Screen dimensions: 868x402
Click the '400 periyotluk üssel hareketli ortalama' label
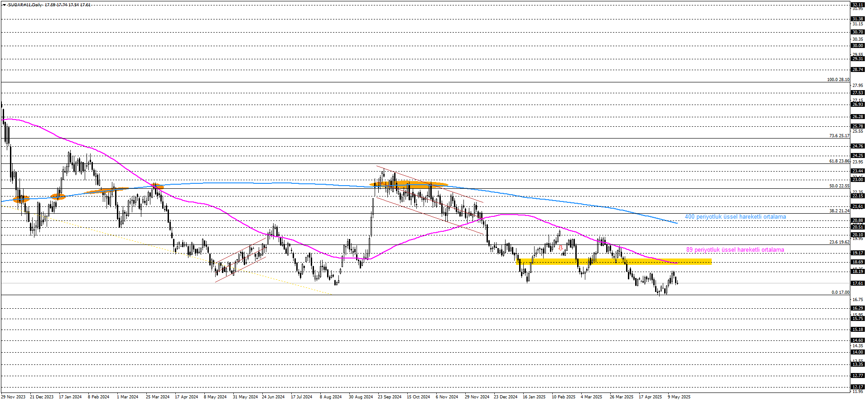pyautogui.click(x=735, y=217)
